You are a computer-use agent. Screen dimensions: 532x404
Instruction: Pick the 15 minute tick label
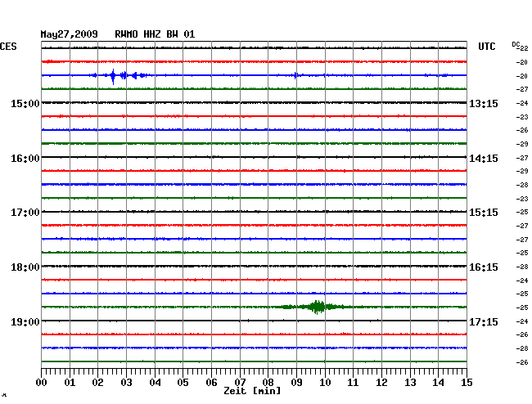467,383
